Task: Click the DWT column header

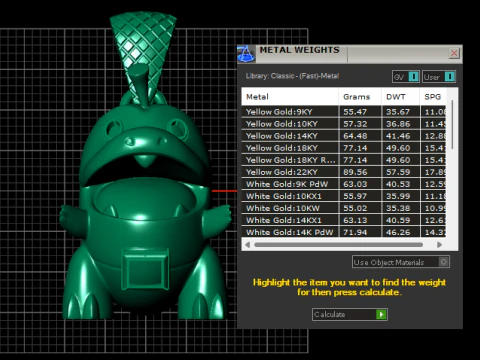Action: tap(400, 97)
